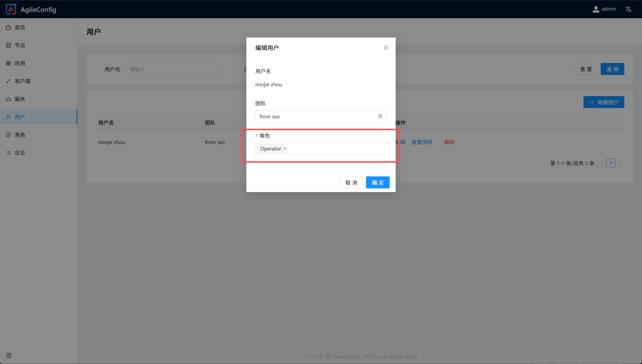The image size is (642, 364).
Task: Open the 节点 menu item
Action: 19,45
